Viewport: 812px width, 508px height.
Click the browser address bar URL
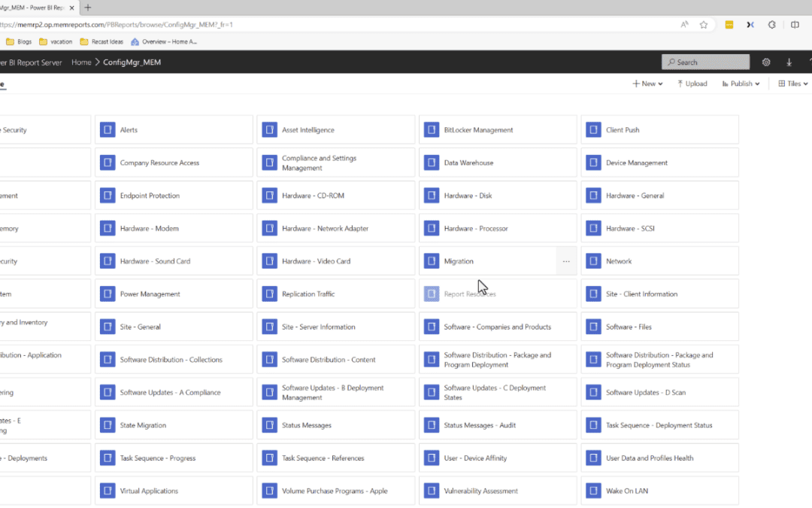coord(117,24)
